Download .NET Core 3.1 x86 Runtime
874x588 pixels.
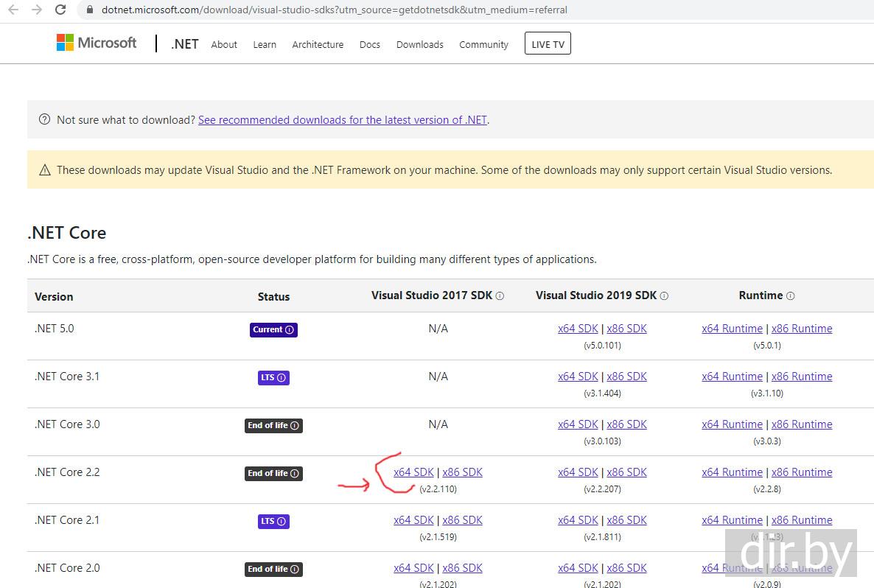(802, 377)
